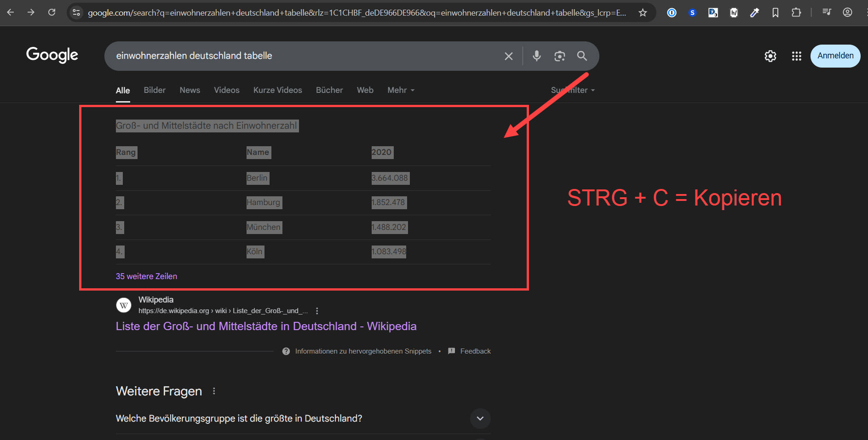The image size is (868, 440).
Task: Open the browser extensions puzzle icon
Action: pos(796,13)
